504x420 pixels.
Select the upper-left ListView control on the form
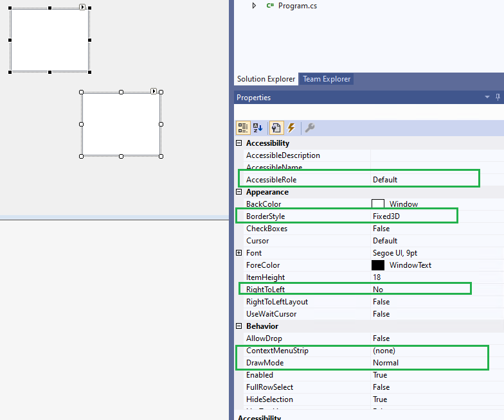[50, 40]
